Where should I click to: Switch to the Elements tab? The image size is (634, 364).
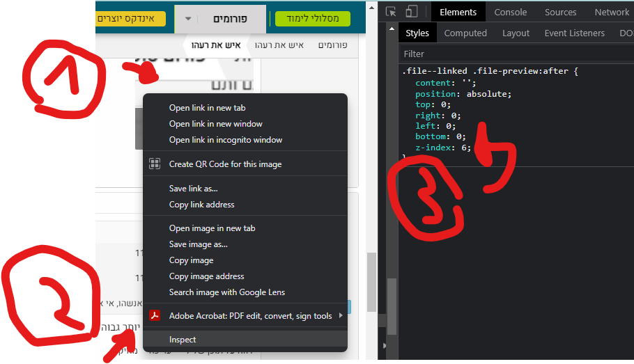point(458,12)
